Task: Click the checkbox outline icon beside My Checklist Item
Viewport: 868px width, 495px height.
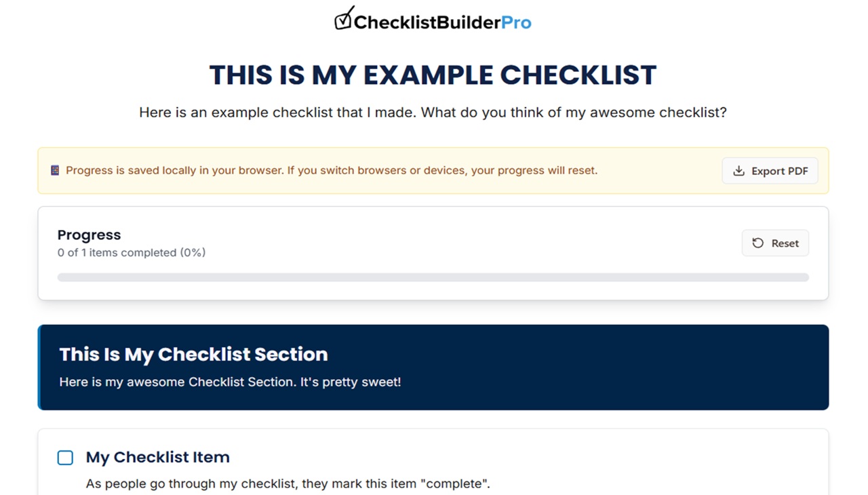Action: pyautogui.click(x=65, y=458)
